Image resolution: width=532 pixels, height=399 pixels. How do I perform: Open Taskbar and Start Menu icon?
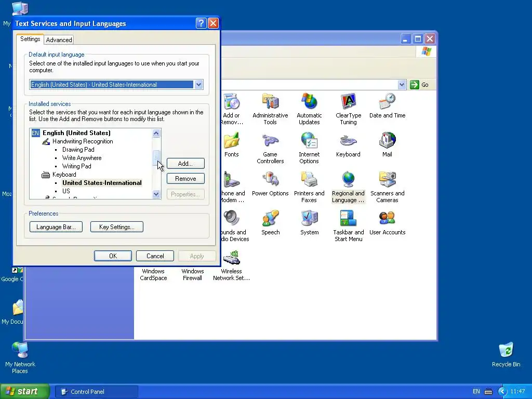(x=348, y=226)
